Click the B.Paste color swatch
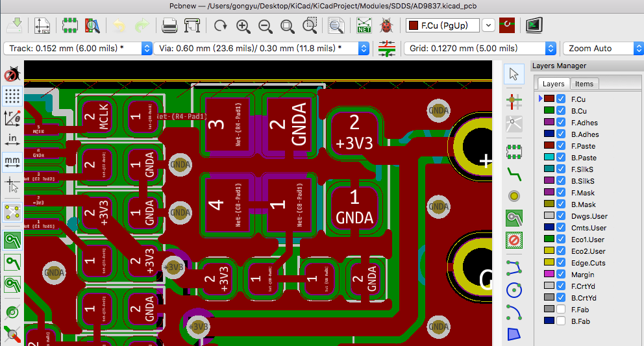644x346 pixels. click(x=549, y=157)
